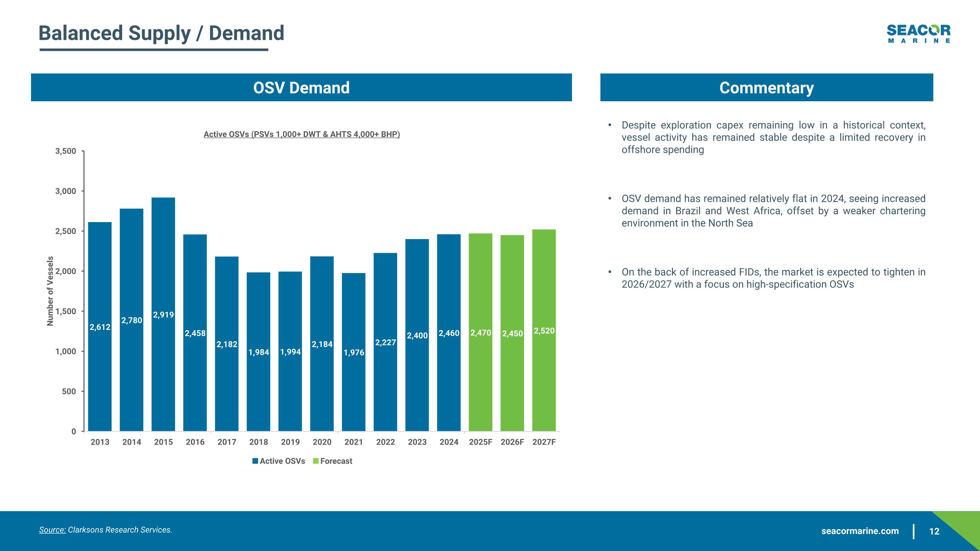The image size is (980, 551).
Task: Click the blue Active OSVs legend swatch
Action: pyautogui.click(x=255, y=461)
